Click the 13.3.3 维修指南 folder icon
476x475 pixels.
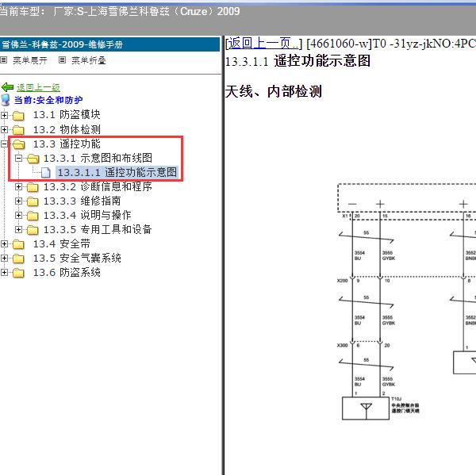click(33, 201)
